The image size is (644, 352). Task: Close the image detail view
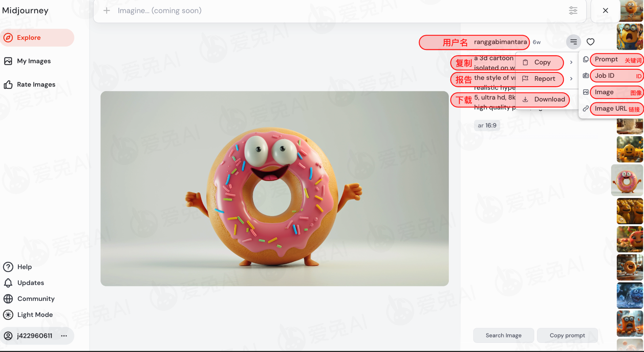point(605,11)
